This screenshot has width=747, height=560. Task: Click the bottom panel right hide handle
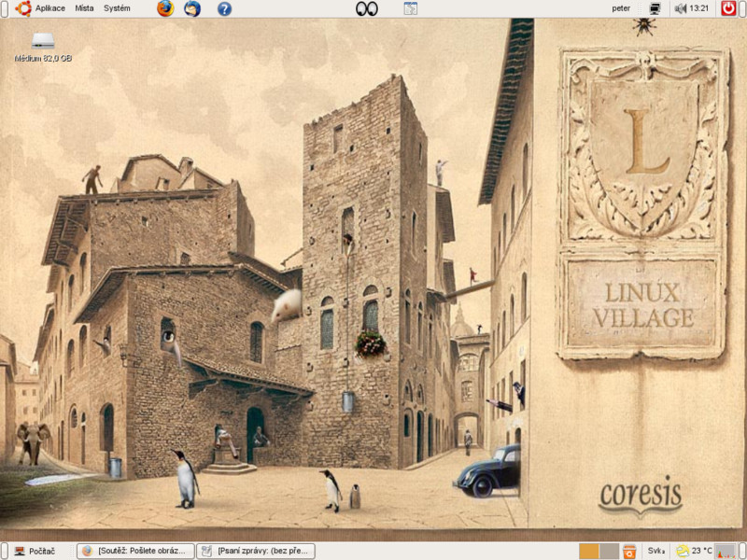pos(742,551)
